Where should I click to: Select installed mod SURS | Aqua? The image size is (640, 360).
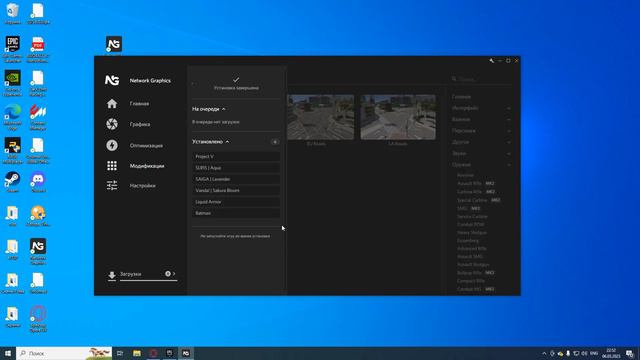pyautogui.click(x=236, y=168)
